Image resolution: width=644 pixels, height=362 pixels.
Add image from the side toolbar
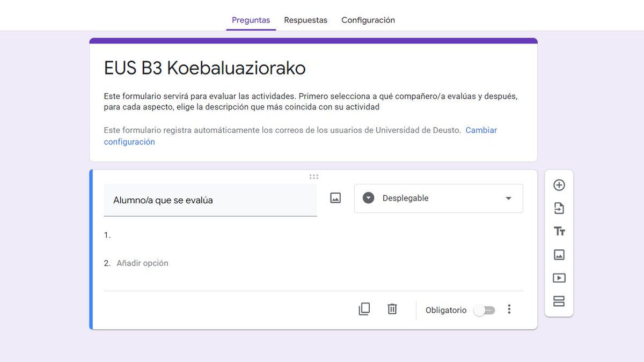point(559,255)
